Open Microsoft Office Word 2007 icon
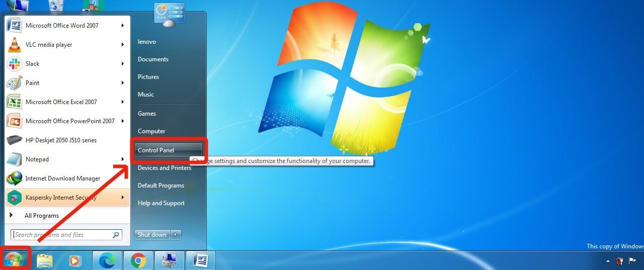 (x=15, y=25)
